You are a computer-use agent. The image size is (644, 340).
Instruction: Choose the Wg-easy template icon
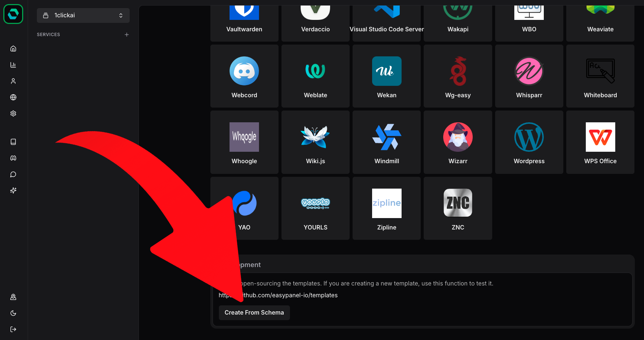click(458, 71)
